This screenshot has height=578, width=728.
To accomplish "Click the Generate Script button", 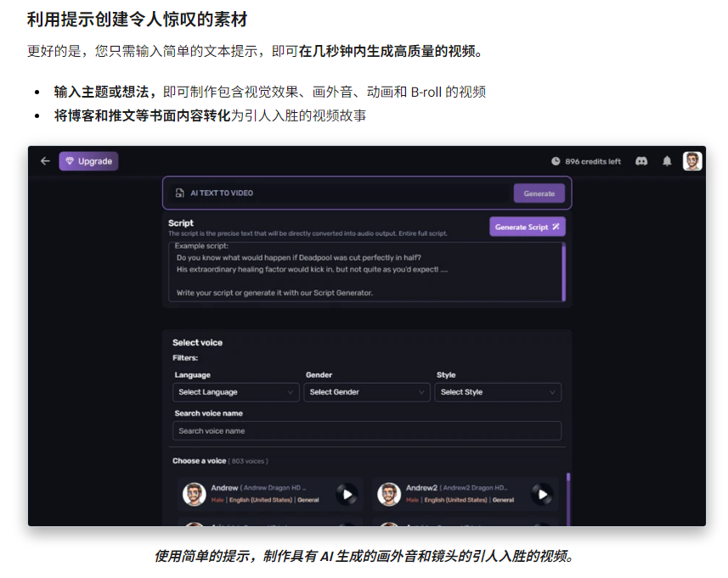I will 527,227.
